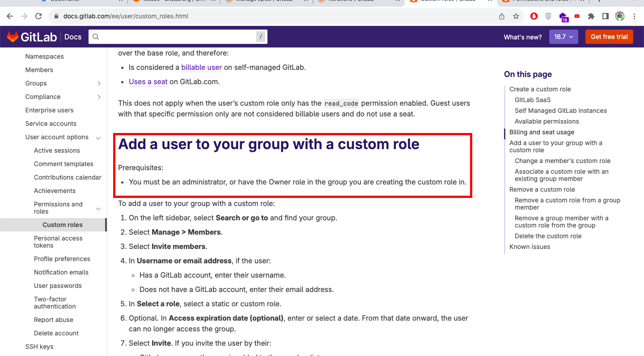
Task: Expand the Groups section in sidebar
Action: click(x=99, y=83)
